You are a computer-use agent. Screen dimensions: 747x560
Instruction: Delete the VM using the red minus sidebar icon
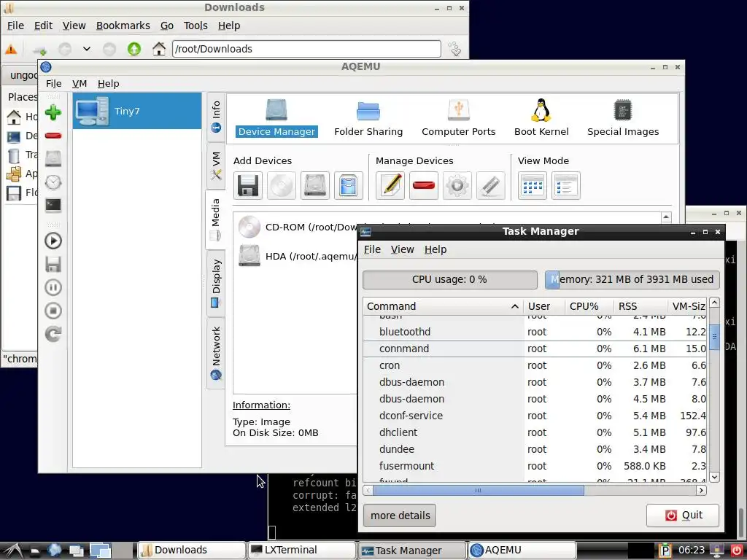[53, 136]
